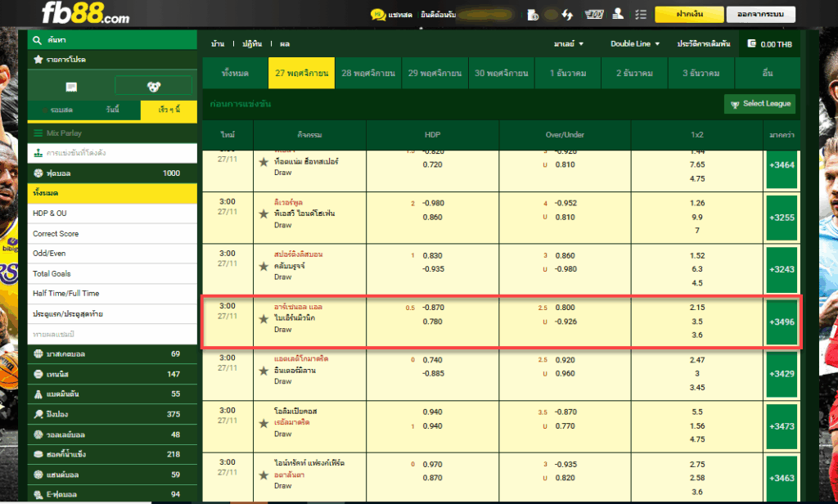
Task: Click the search magnifier icon in sidebar
Action: point(37,40)
